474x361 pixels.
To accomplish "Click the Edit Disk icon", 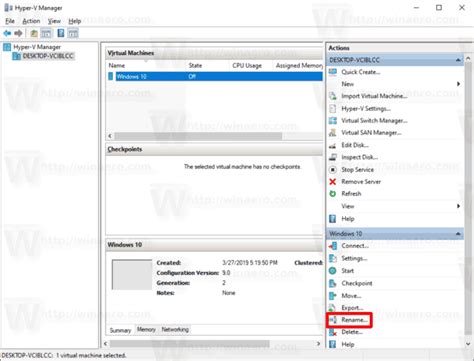I will pyautogui.click(x=333, y=145).
